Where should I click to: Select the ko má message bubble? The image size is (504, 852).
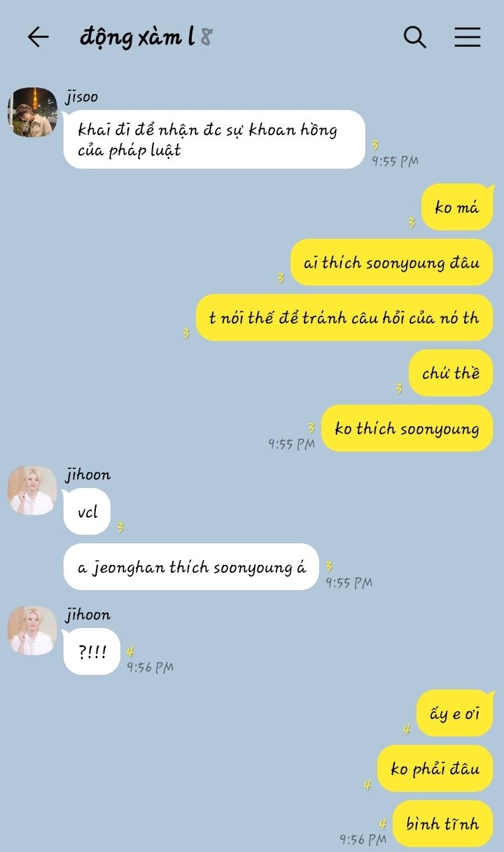point(457,207)
